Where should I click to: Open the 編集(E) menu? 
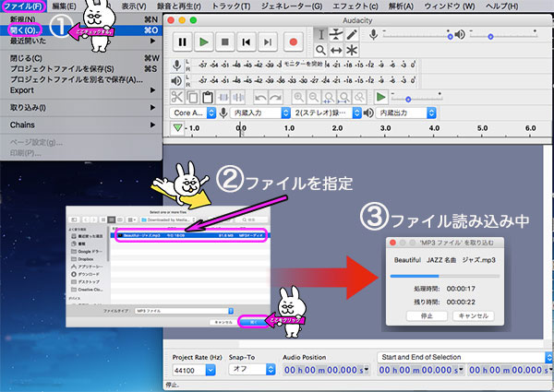coord(64,6)
